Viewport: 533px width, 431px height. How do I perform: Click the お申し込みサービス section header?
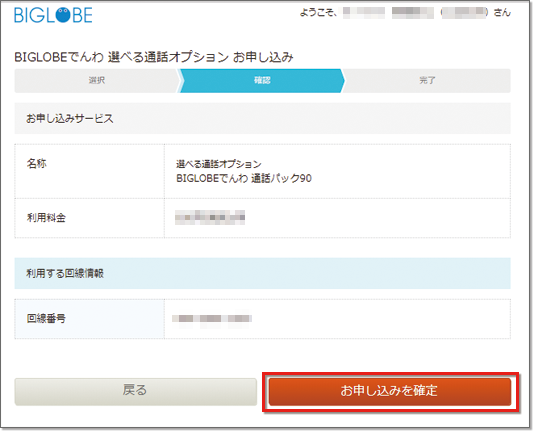[x=262, y=118]
